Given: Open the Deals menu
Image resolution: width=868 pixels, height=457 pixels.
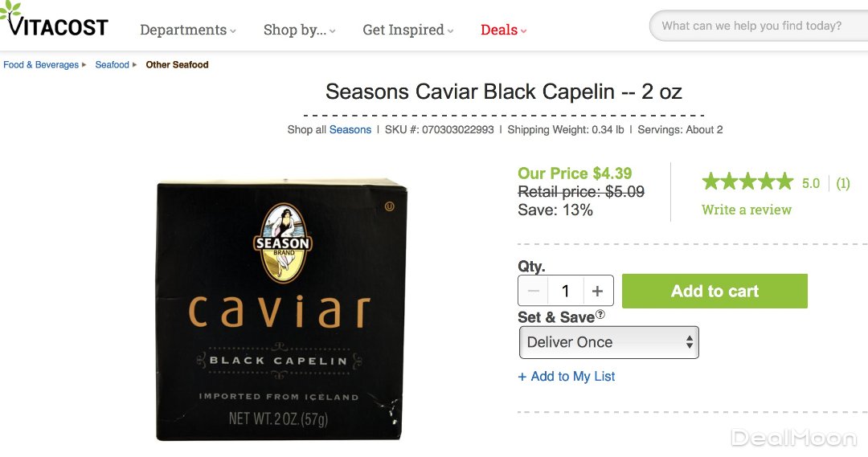Looking at the screenshot, I should [503, 30].
